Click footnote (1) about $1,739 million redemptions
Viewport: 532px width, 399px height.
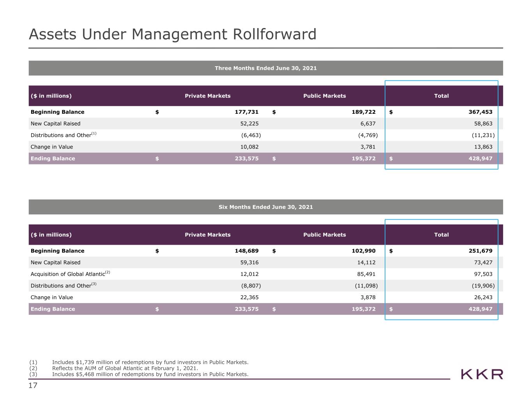click(139, 362)
